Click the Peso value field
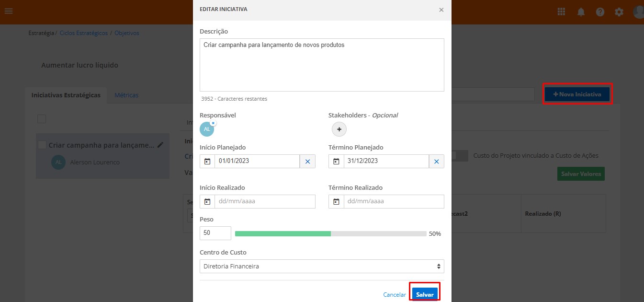Image resolution: width=644 pixels, height=302 pixels. (215, 233)
